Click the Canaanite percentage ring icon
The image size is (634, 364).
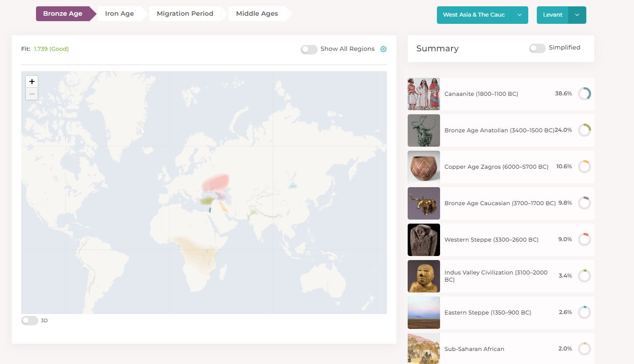click(x=584, y=94)
